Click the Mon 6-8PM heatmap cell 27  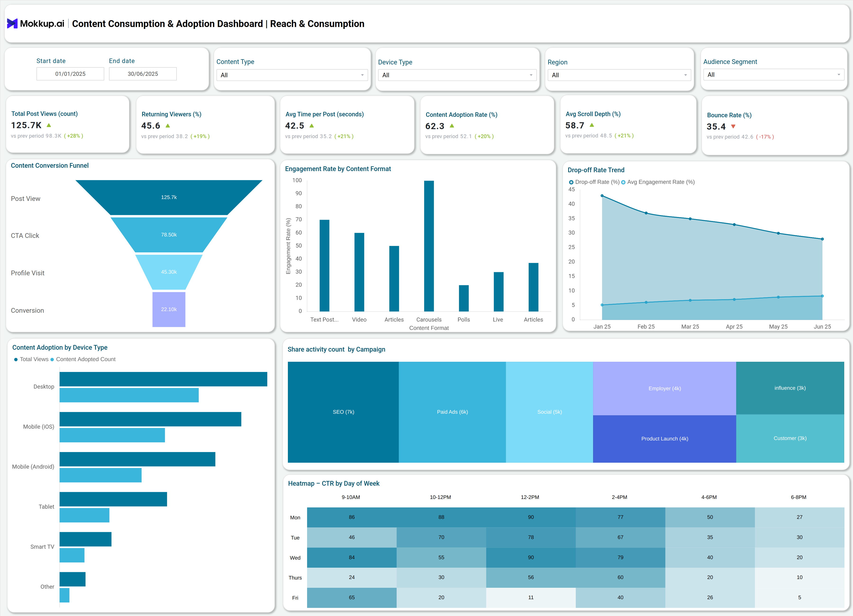pos(799,517)
